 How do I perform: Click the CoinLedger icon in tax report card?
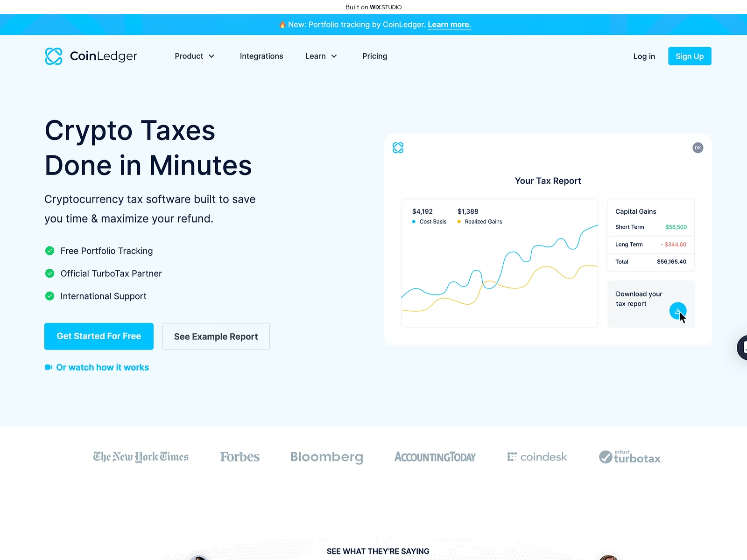tap(398, 147)
